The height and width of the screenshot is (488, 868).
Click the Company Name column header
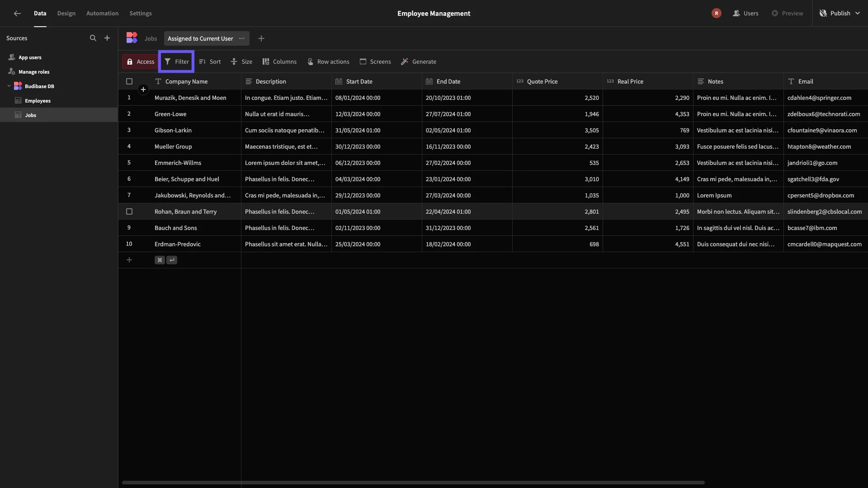196,81
